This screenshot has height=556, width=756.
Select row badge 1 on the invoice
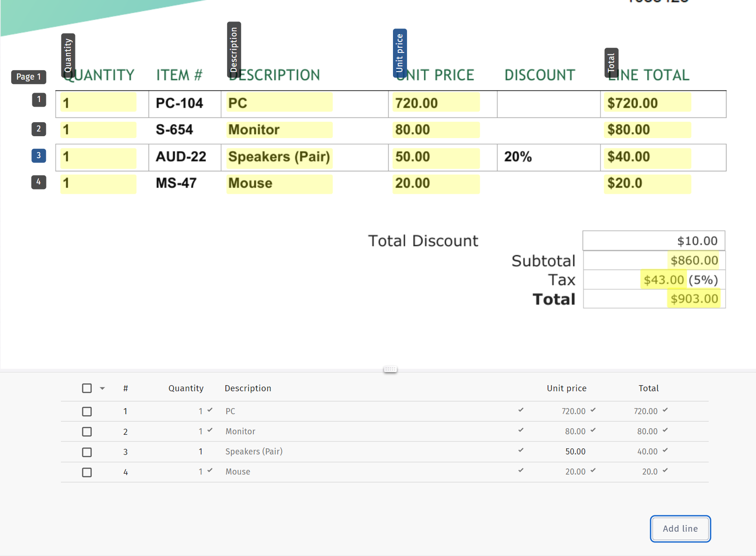(x=39, y=100)
